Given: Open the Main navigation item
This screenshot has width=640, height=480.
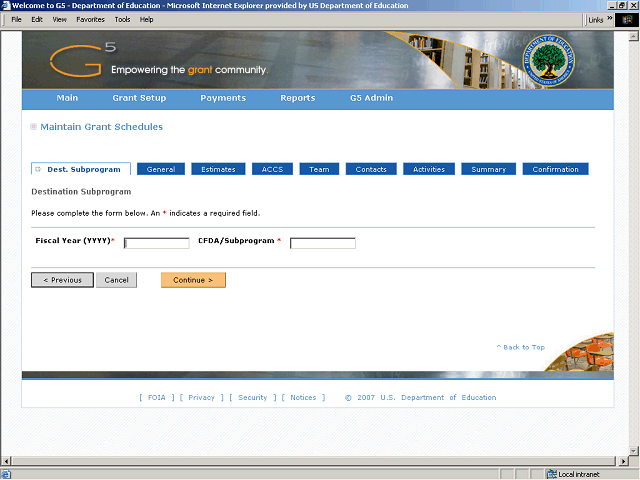Looking at the screenshot, I should [67, 98].
